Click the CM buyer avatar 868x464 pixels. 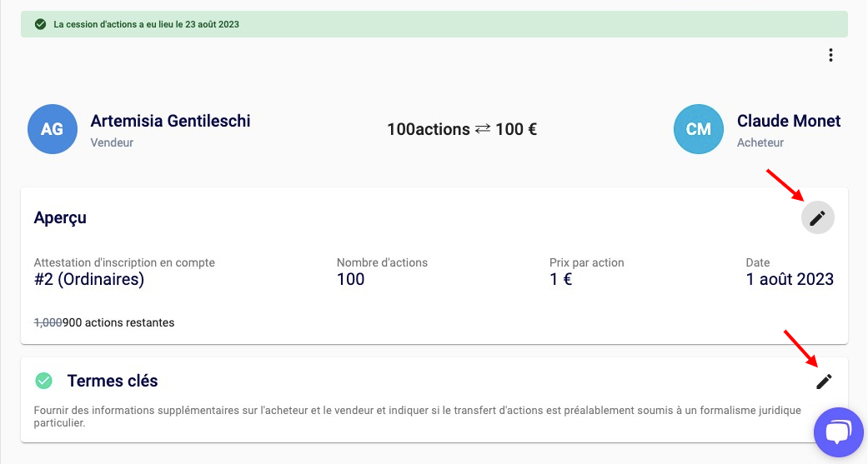point(698,129)
